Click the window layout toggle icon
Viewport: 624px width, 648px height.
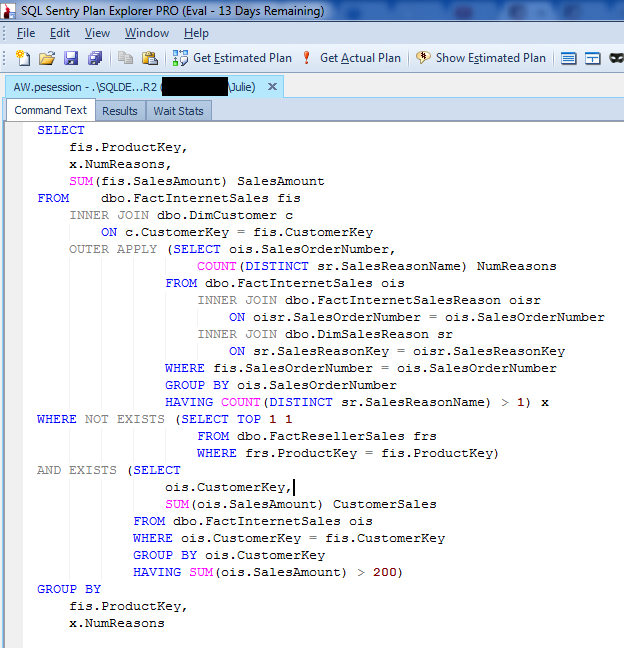tap(593, 58)
